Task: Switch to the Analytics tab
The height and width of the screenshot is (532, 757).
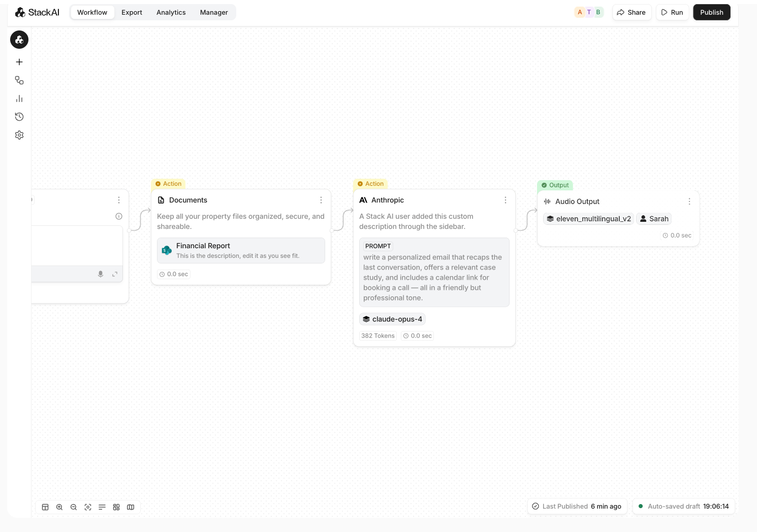Action: pos(171,12)
